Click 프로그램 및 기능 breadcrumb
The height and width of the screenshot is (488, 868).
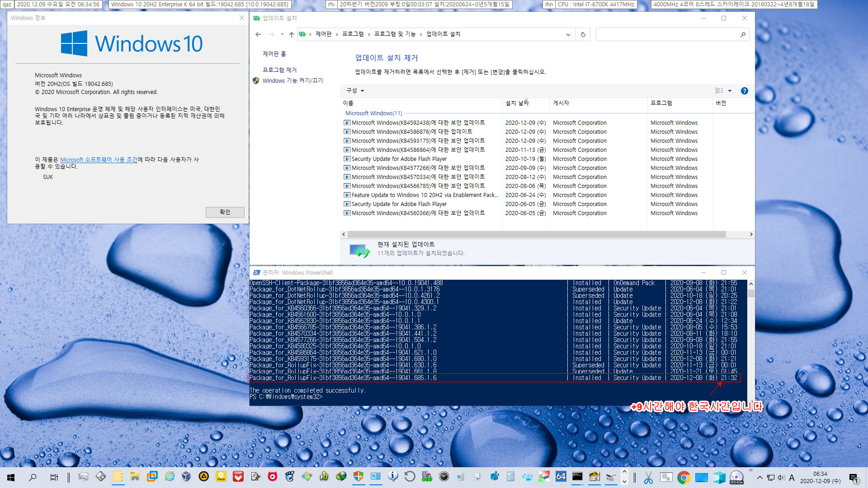(395, 34)
